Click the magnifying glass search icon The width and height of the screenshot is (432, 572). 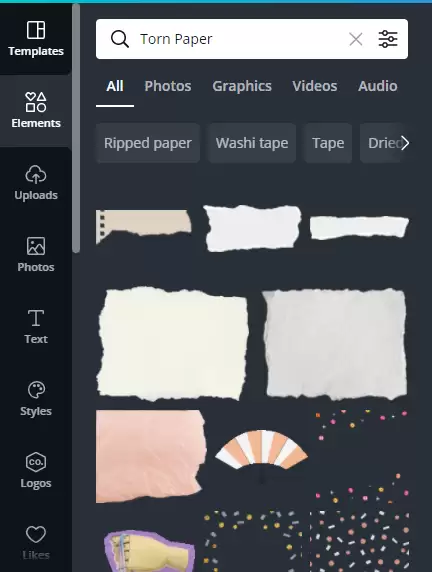[x=120, y=39]
